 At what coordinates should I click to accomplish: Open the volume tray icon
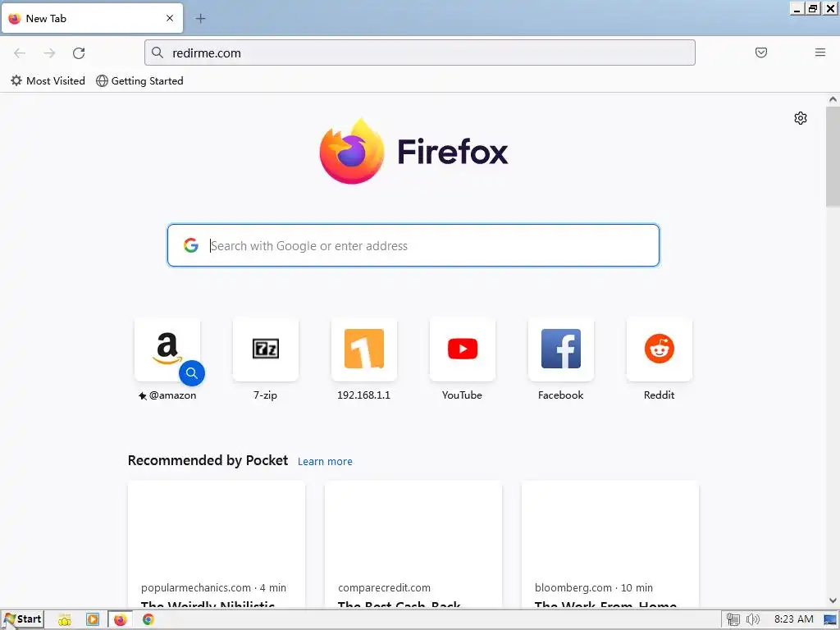click(753, 620)
